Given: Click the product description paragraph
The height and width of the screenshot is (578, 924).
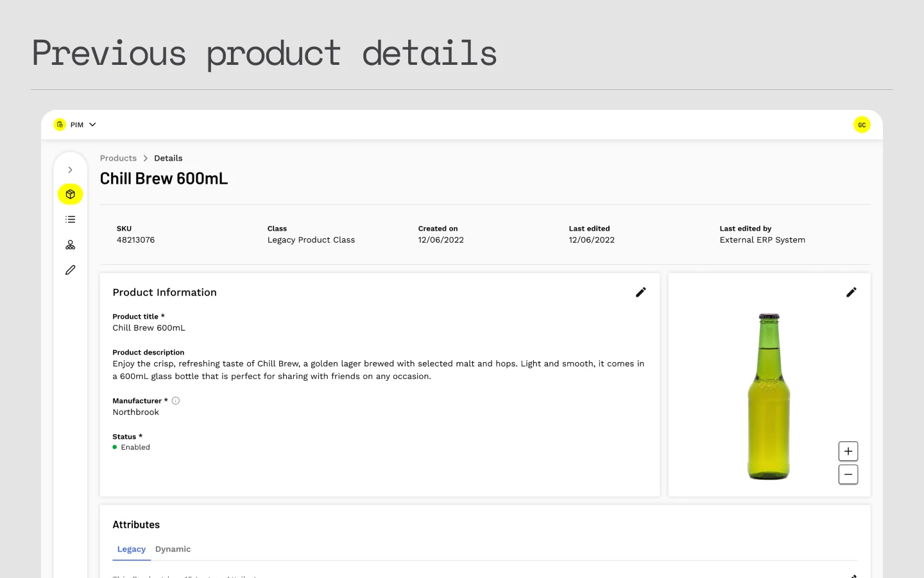Looking at the screenshot, I should (x=379, y=370).
